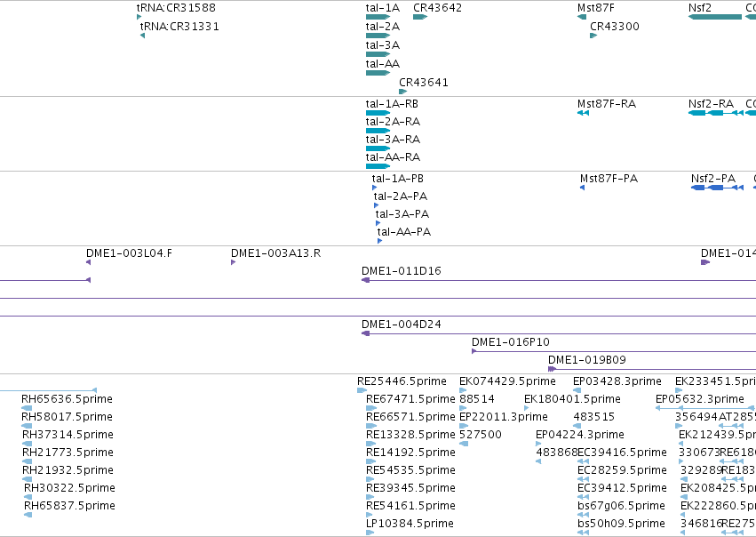Click the RE54161.5prime EST label
This screenshot has width=756, height=537.
coord(410,506)
